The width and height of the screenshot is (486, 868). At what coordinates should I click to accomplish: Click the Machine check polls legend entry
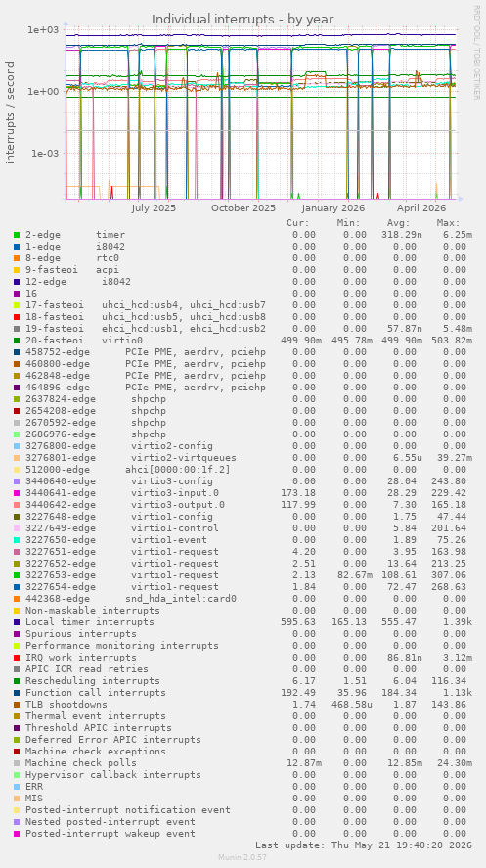[x=81, y=763]
